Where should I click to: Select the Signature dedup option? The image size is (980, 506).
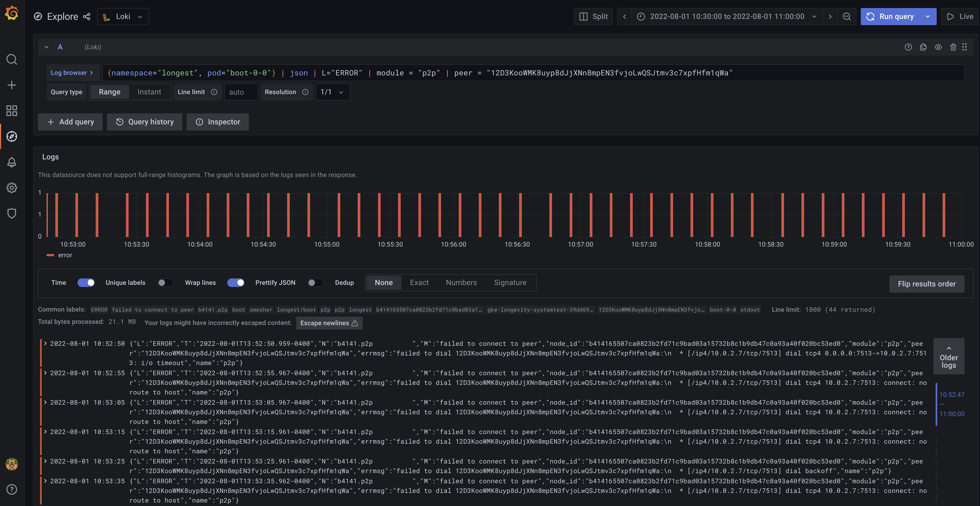[510, 282]
